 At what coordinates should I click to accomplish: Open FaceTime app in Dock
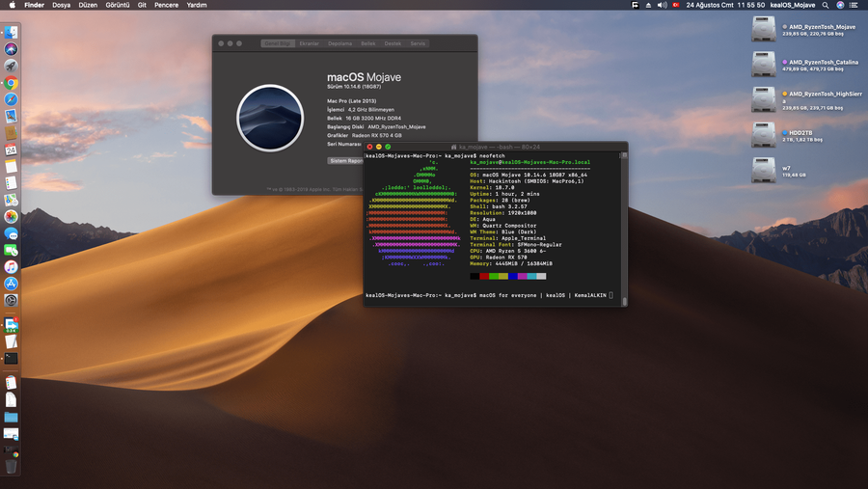coord(11,250)
